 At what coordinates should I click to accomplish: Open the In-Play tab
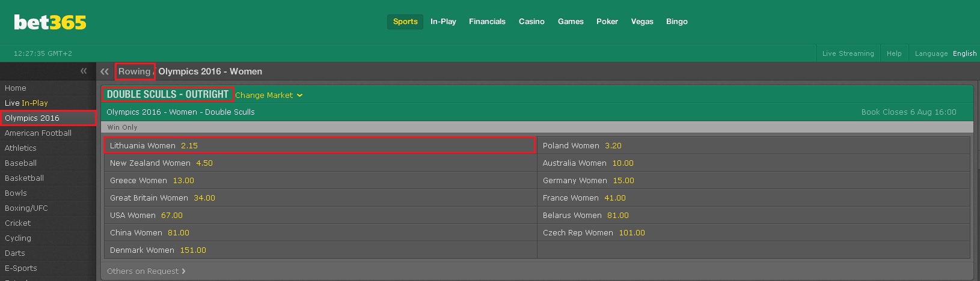click(x=443, y=22)
